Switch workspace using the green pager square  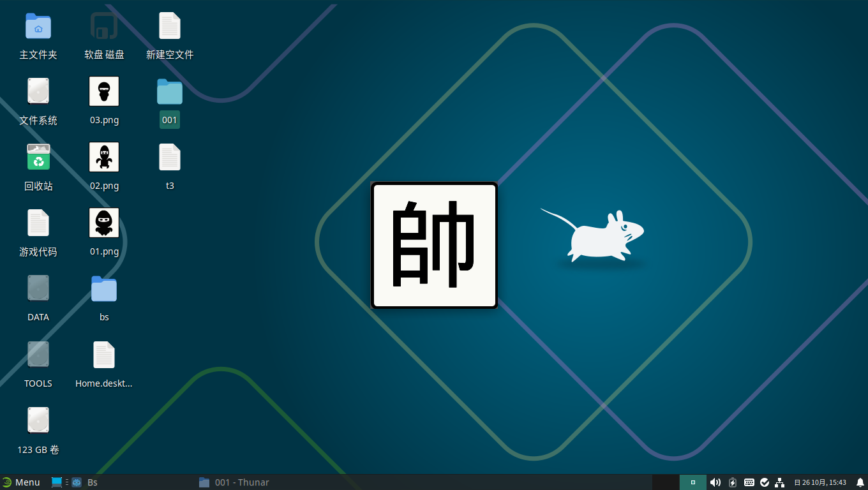point(693,482)
